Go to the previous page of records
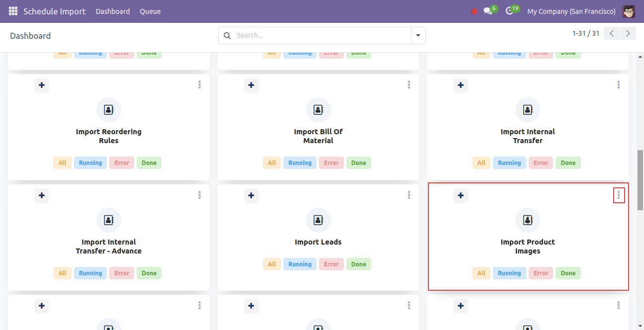 click(x=612, y=33)
